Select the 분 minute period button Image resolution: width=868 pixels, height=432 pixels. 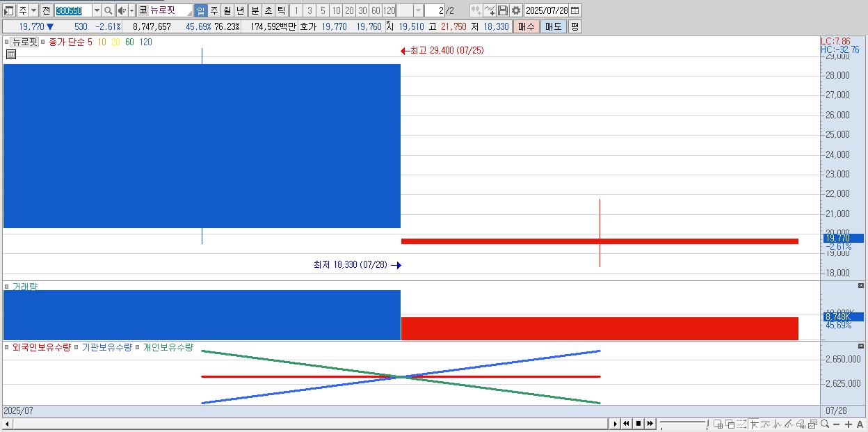pos(255,10)
